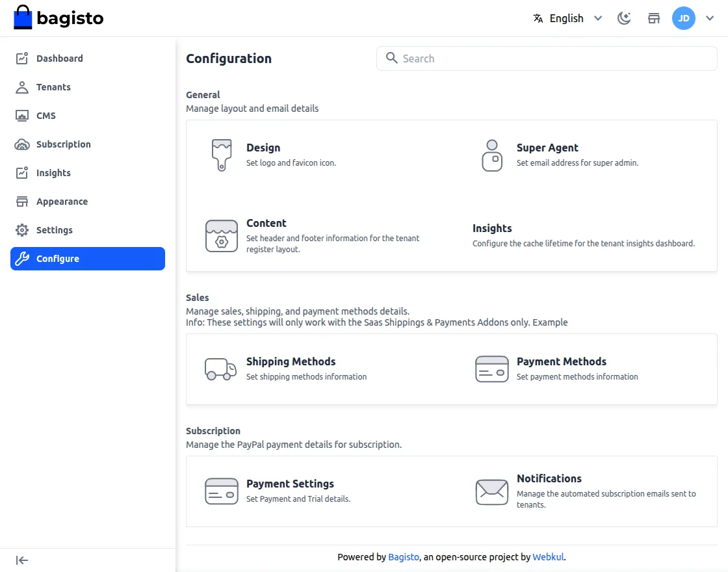Click 'Set payment methods information' text
The width and height of the screenshot is (728, 572).
click(578, 376)
